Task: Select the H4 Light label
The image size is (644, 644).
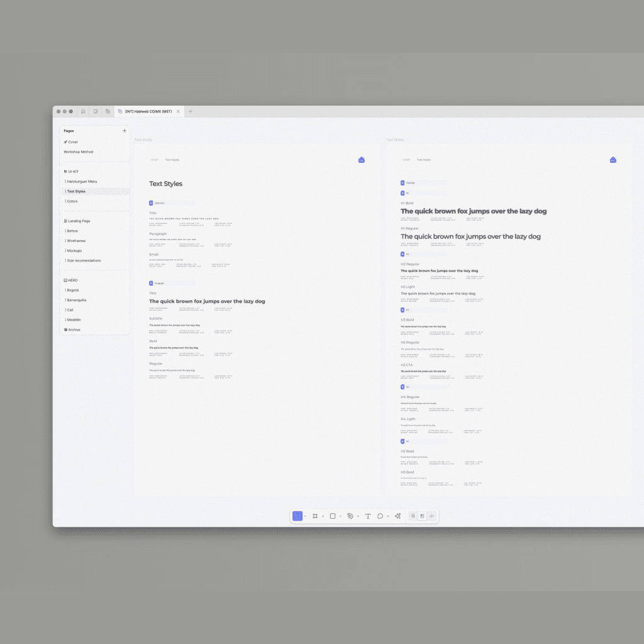Action: tap(408, 419)
